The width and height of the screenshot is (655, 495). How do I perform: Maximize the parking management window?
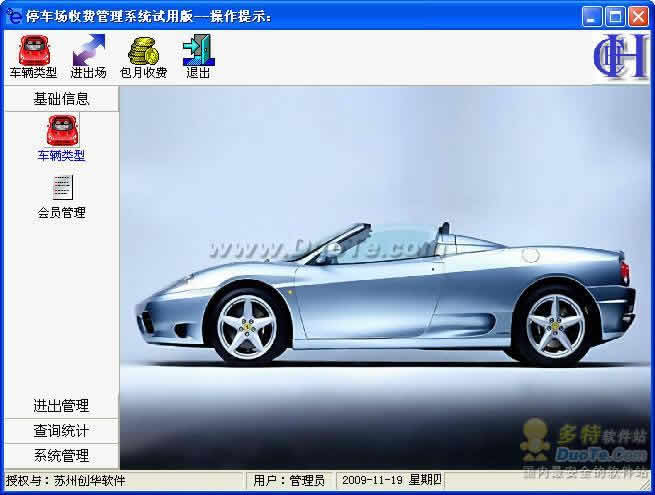click(614, 16)
